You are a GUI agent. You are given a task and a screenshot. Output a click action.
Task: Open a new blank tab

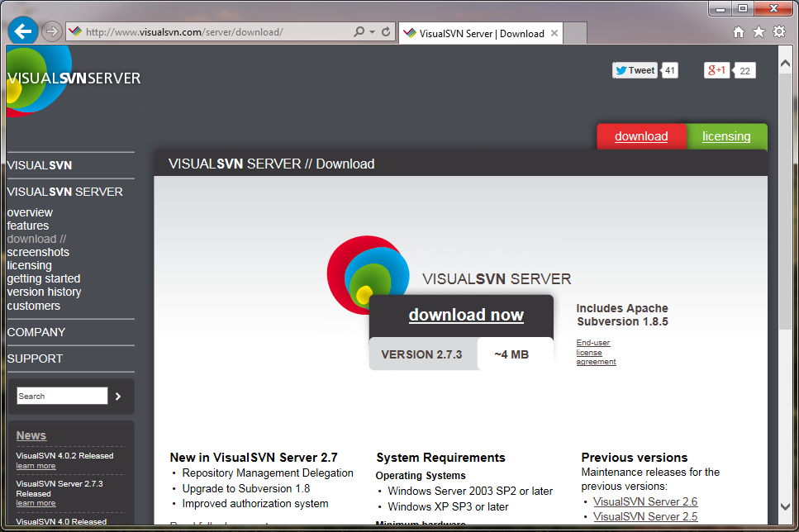click(x=575, y=33)
